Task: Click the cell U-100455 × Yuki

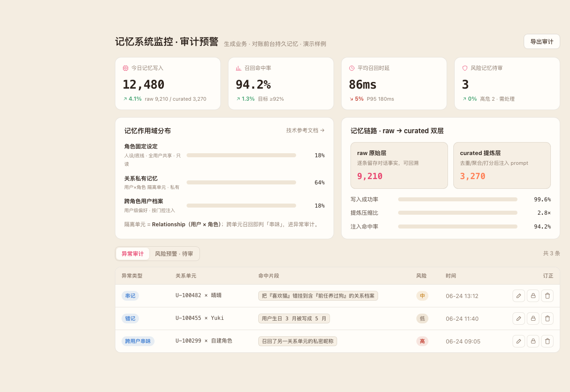Action: 200,318
